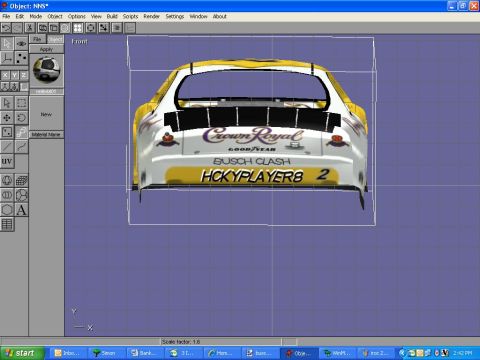Click the Material Name label button
480x360 pixels.
46,134
